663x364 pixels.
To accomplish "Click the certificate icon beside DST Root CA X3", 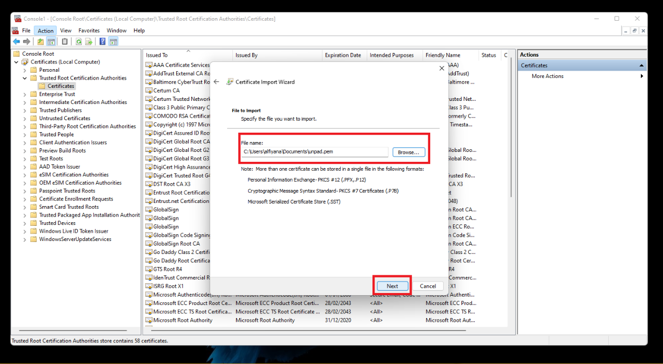I will 149,184.
